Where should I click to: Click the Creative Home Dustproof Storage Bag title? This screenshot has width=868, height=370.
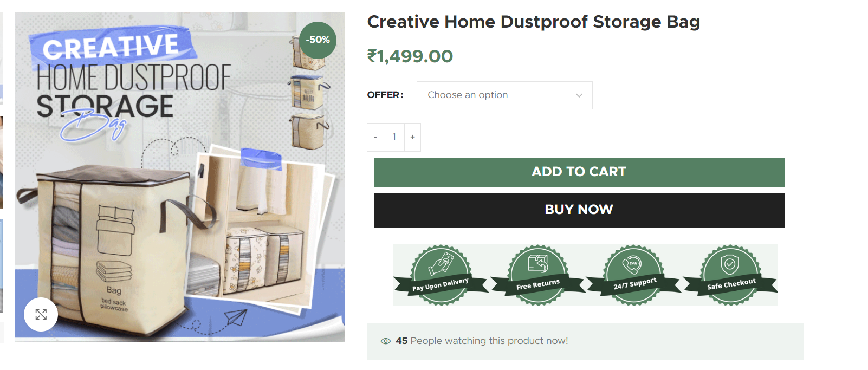click(x=534, y=22)
